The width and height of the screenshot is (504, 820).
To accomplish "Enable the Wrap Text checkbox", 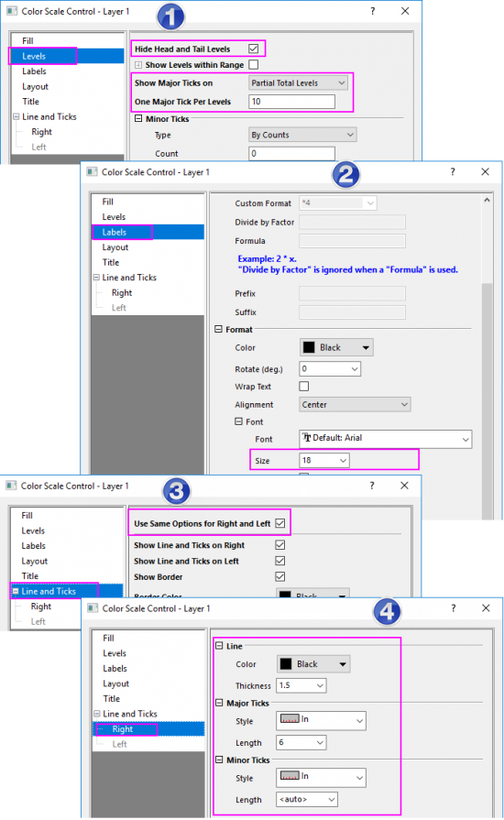I will pyautogui.click(x=303, y=386).
